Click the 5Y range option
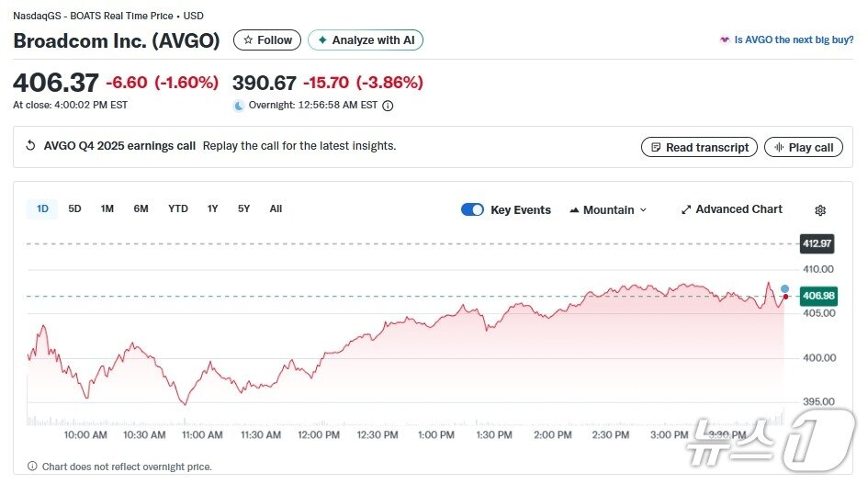Screen dimensions: 868x484 [243, 208]
